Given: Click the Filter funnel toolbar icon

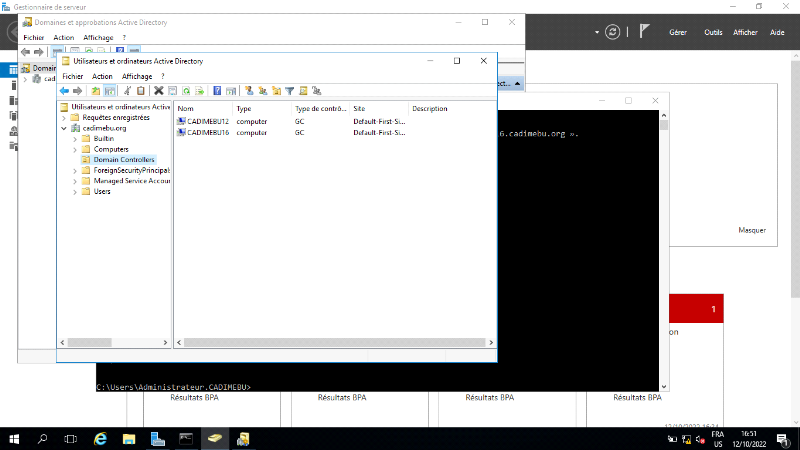Looking at the screenshot, I should 289,90.
